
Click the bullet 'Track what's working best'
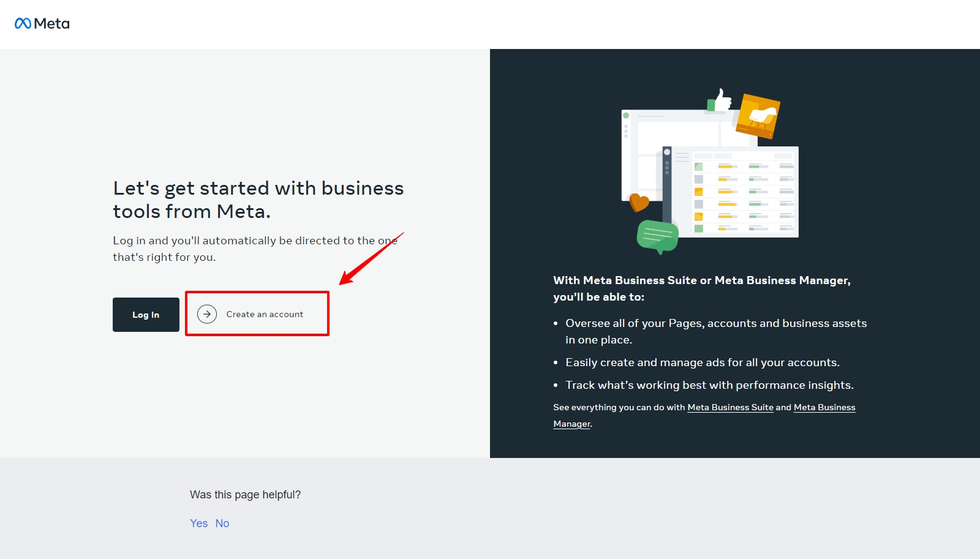click(709, 385)
